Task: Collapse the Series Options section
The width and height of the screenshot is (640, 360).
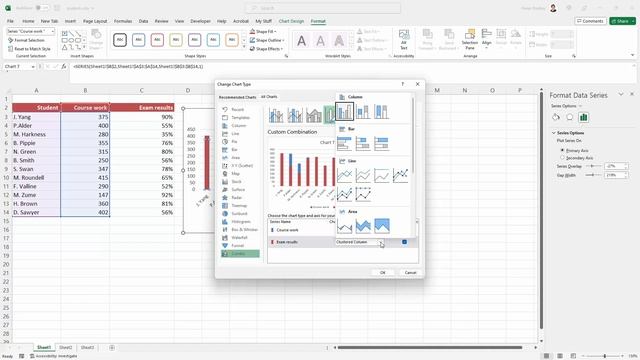Action: tap(554, 133)
